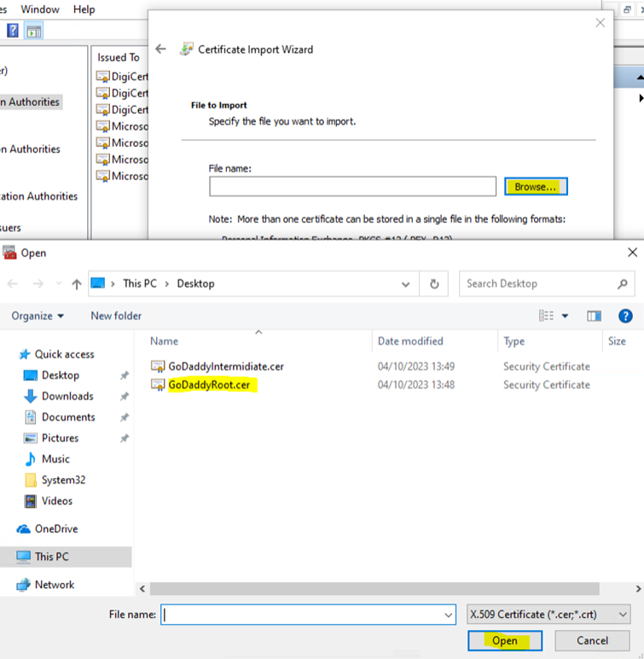Click the MMC help question-mark toolbar icon
The height and width of the screenshot is (659, 644).
(13, 31)
